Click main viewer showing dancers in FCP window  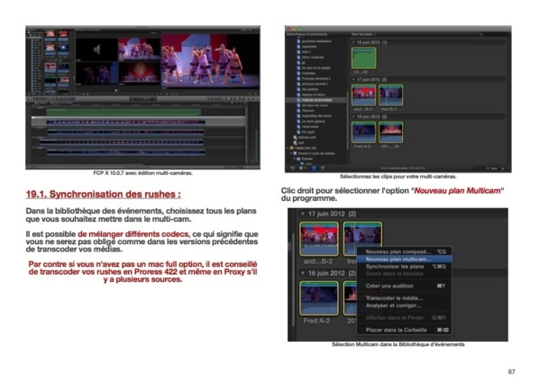pyautogui.click(x=210, y=61)
